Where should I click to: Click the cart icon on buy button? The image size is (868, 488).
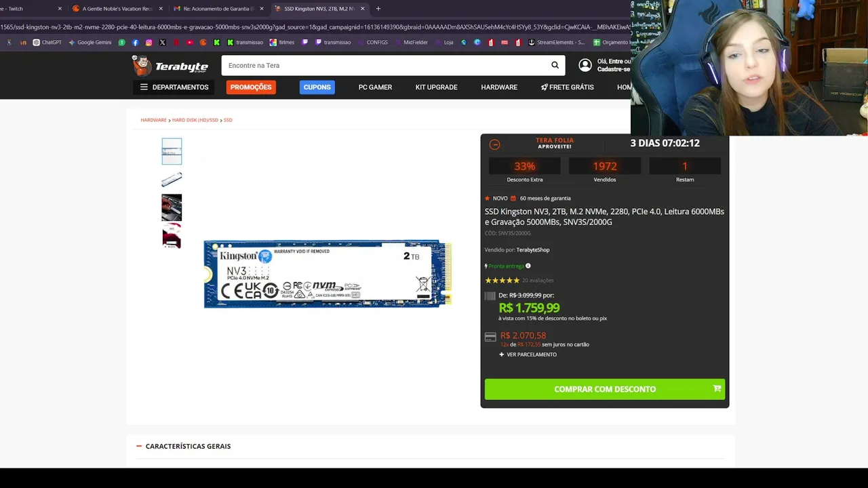[x=717, y=389]
